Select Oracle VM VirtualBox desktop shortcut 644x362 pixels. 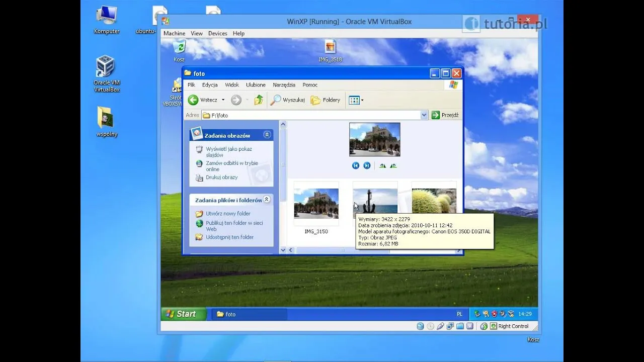pos(107,74)
